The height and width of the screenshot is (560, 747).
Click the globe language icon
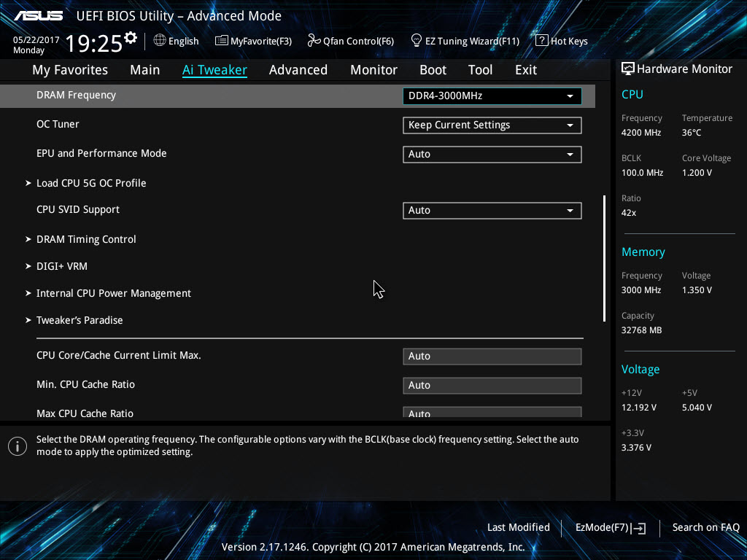pos(160,41)
